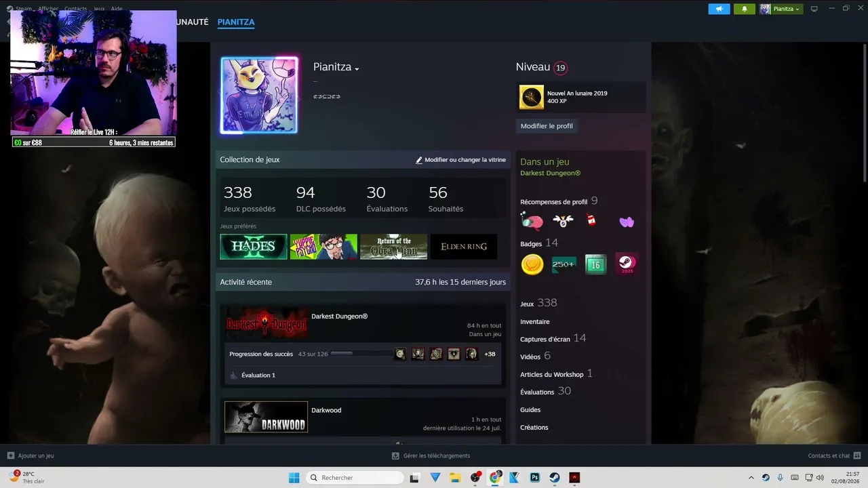
Task: Open the Guides link
Action: point(530,410)
